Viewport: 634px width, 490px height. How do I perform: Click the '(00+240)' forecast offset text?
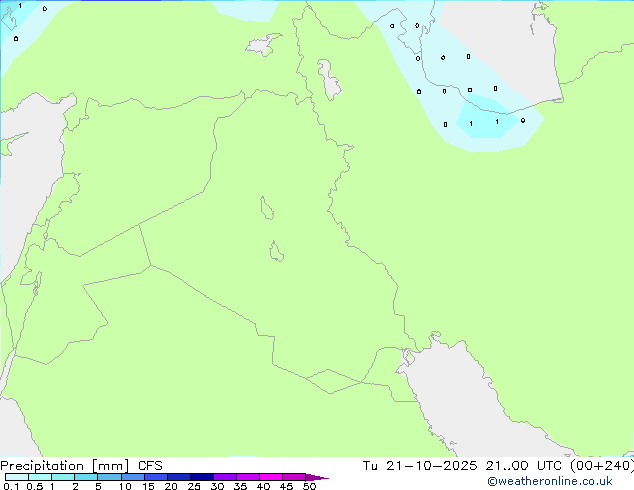click(x=602, y=466)
